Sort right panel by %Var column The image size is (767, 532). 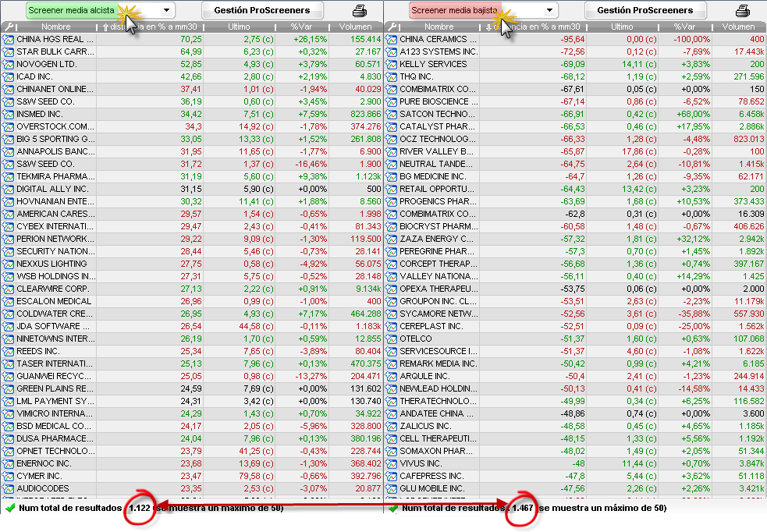click(x=685, y=27)
